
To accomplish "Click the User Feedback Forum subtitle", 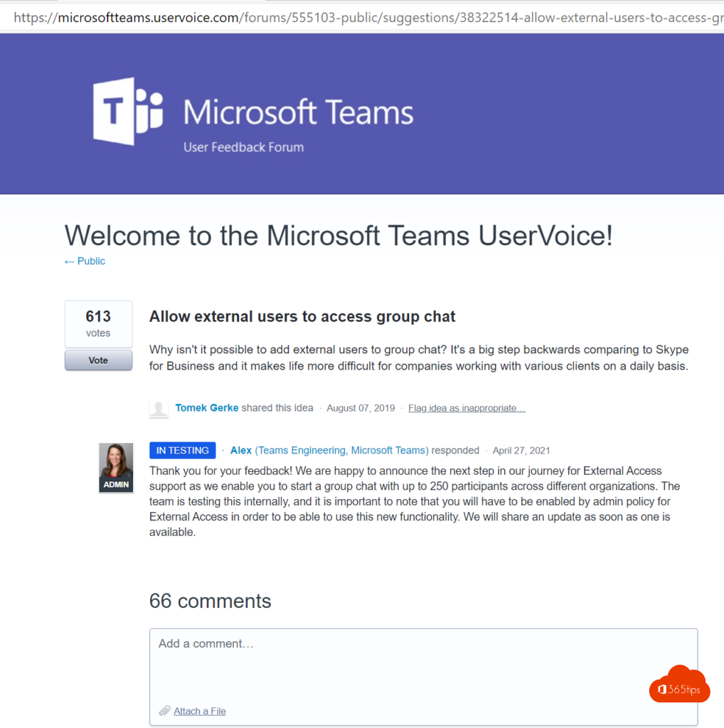I will click(x=243, y=147).
